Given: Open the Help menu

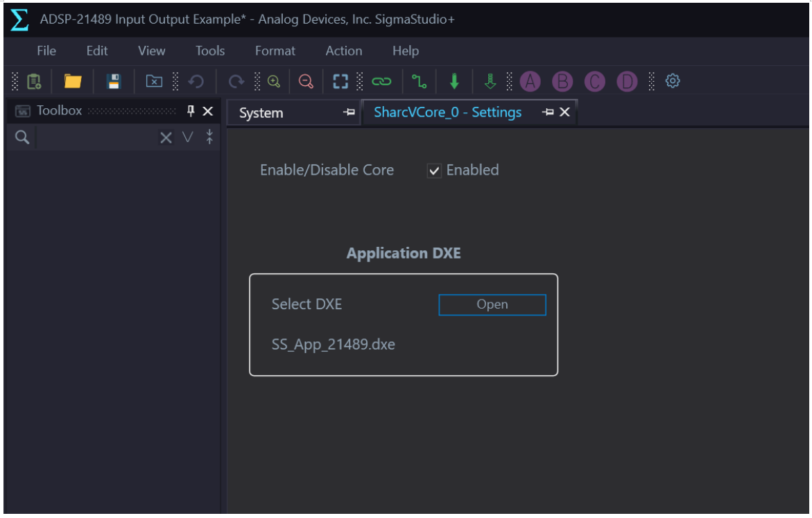Looking at the screenshot, I should point(406,51).
